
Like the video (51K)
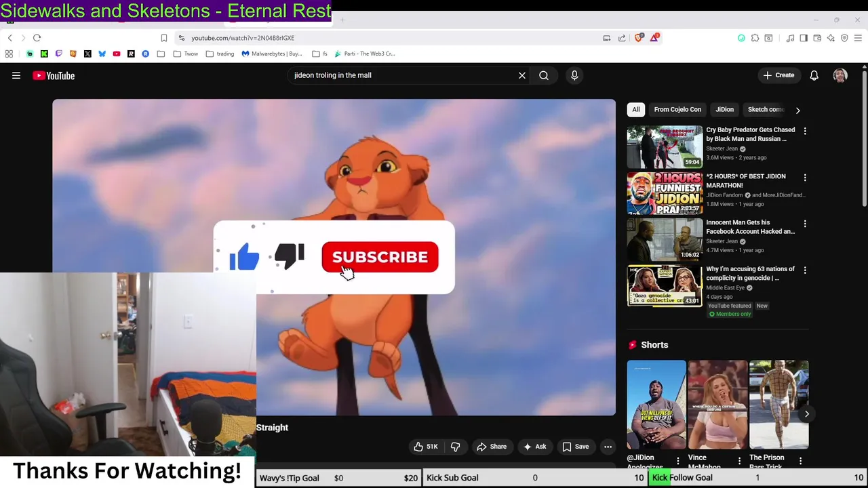tap(426, 447)
